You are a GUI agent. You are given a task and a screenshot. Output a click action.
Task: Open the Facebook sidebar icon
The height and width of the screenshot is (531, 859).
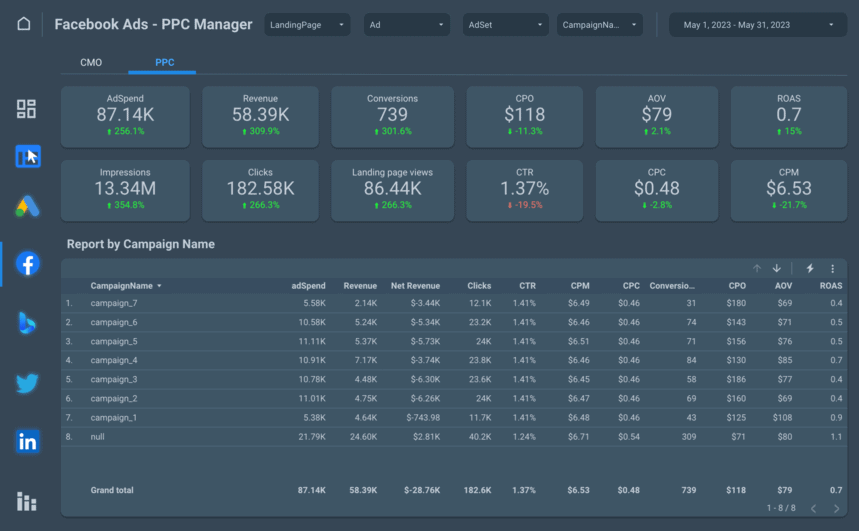(27, 264)
